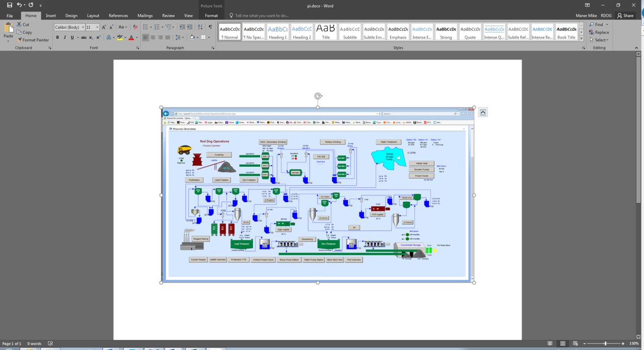644x350 pixels.
Task: Center-align the paragraph
Action: [x=153, y=37]
